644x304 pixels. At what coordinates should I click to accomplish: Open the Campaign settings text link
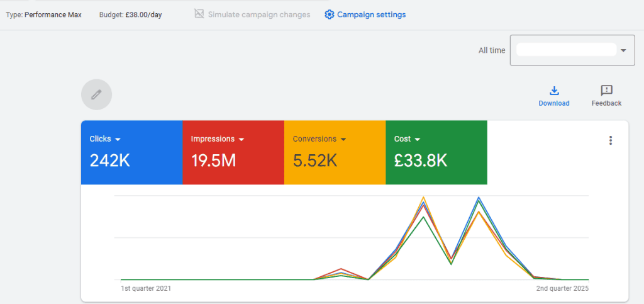[x=371, y=14]
